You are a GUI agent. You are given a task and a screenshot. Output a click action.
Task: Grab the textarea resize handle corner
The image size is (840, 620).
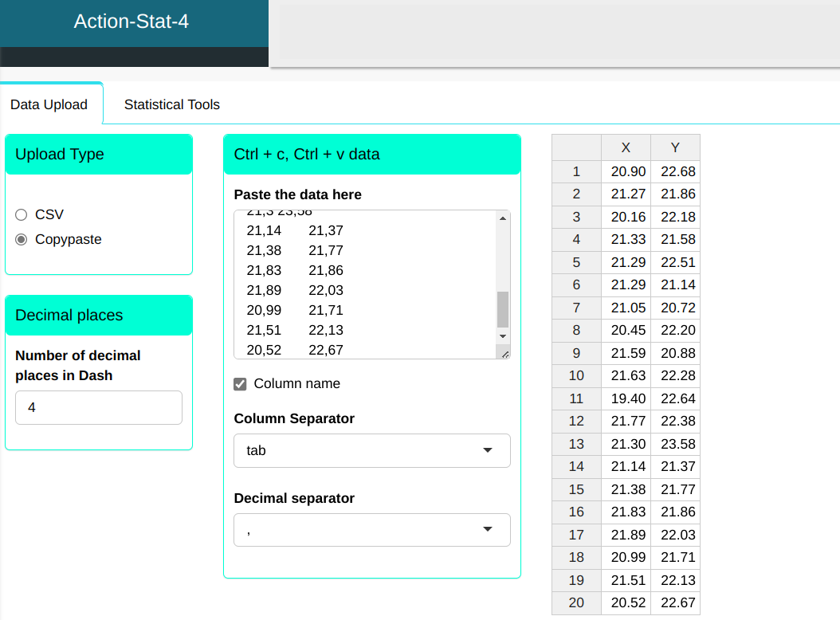(505, 354)
